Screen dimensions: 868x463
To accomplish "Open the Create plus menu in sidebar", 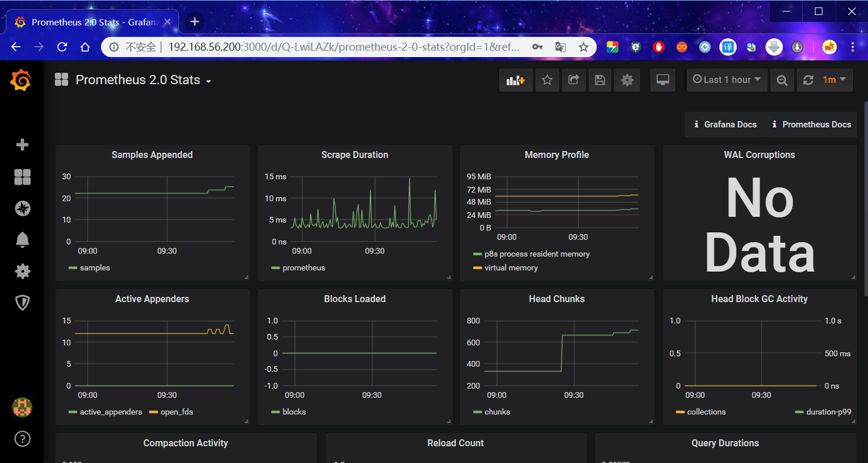I will tap(22, 145).
